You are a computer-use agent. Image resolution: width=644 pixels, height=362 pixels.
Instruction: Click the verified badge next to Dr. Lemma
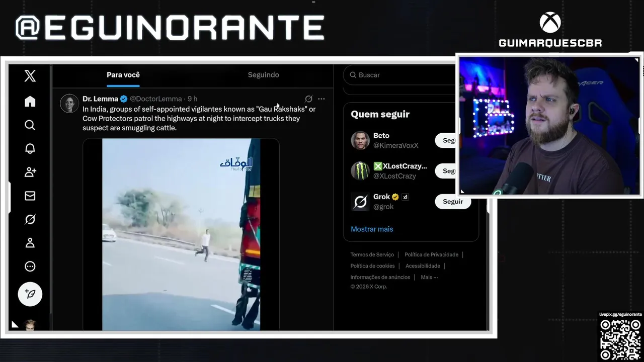pos(124,99)
